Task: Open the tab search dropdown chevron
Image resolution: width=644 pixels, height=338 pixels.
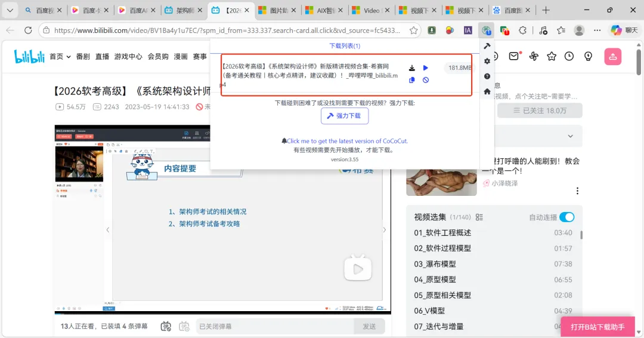Action: [x=10, y=10]
